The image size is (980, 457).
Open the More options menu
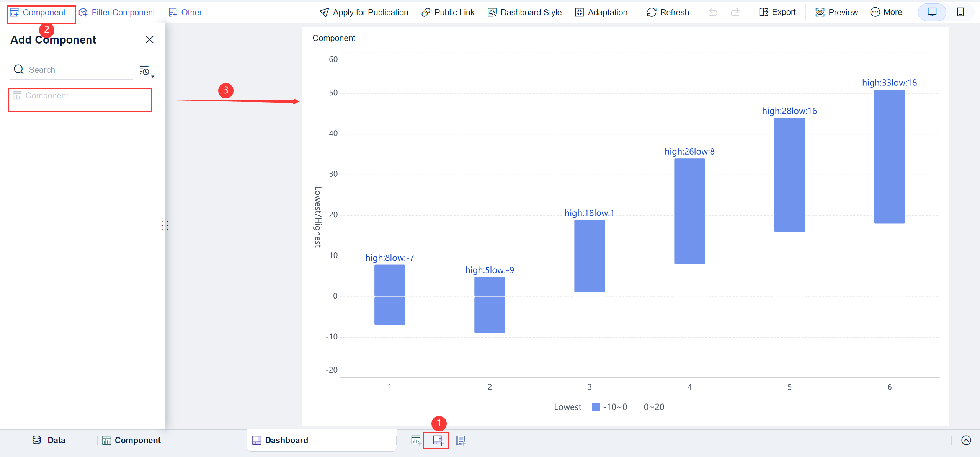pyautogui.click(x=886, y=12)
